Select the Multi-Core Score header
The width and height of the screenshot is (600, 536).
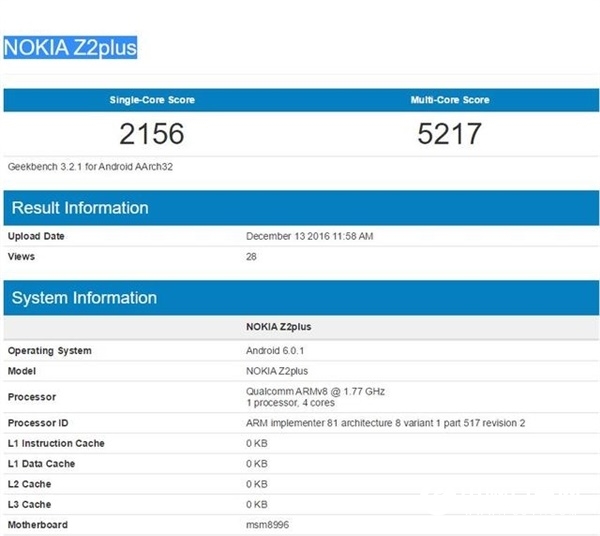pos(450,100)
